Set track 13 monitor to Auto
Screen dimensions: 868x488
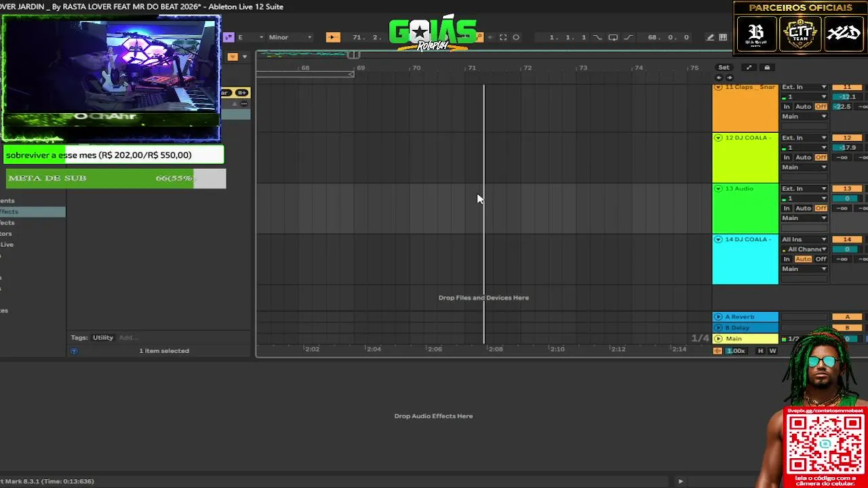pos(803,208)
